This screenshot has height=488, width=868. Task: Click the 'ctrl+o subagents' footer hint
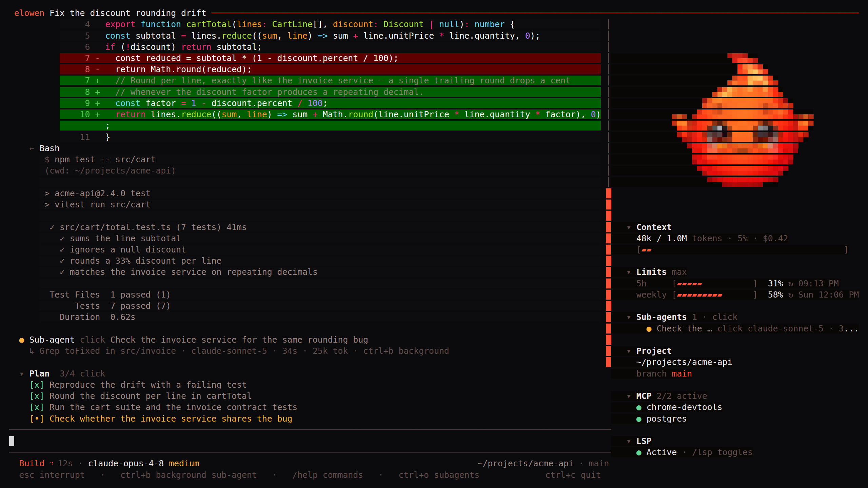pyautogui.click(x=439, y=475)
